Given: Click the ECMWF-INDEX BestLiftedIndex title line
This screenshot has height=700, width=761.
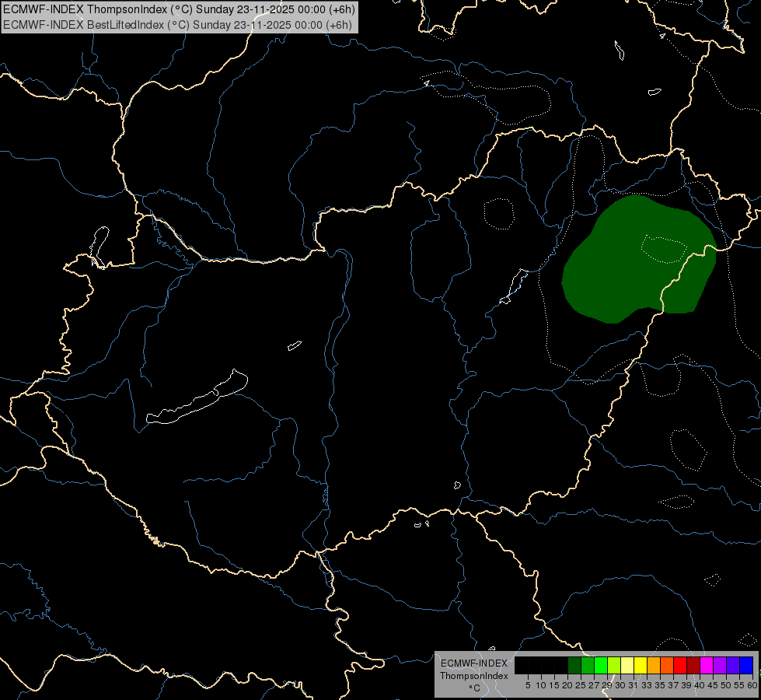Looking at the screenshot, I should (x=178, y=25).
